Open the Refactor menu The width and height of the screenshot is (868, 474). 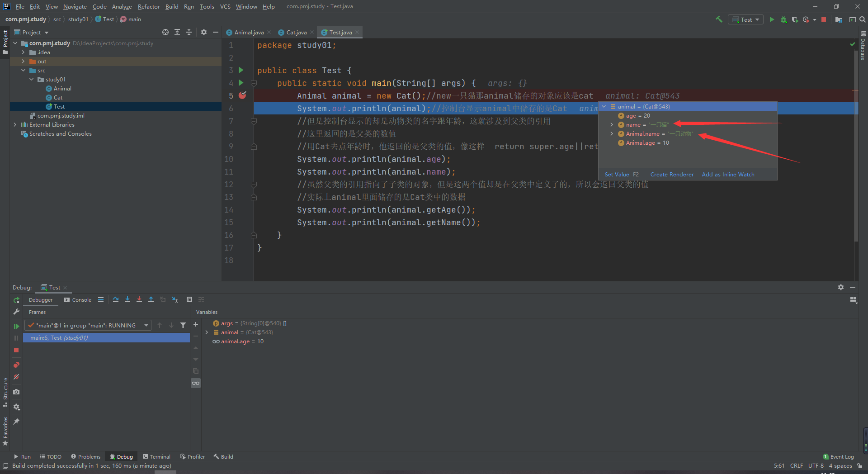coord(149,6)
